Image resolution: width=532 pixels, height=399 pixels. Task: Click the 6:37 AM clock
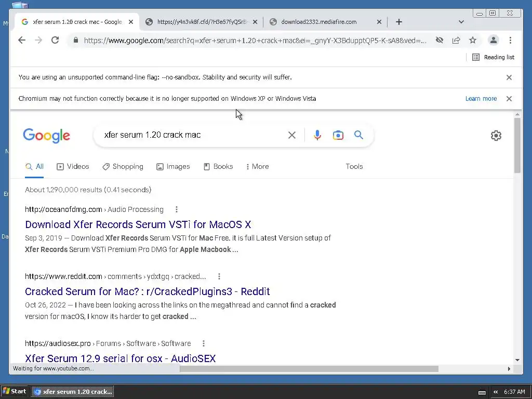514,392
